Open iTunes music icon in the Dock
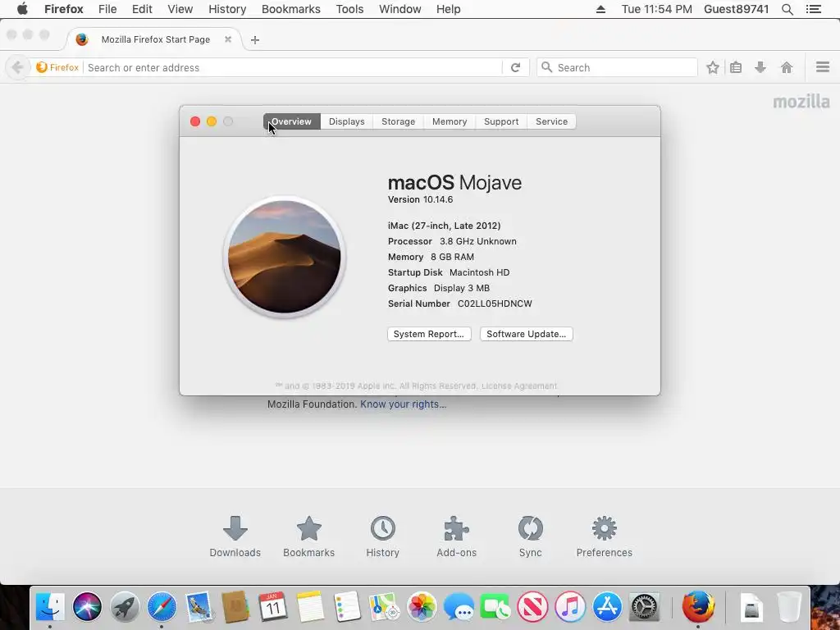 click(570, 607)
